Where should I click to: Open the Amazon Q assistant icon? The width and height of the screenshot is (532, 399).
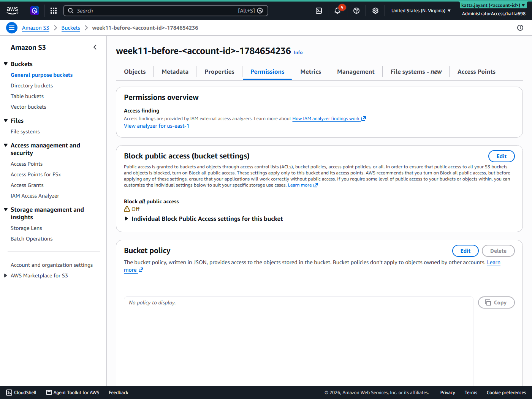(35, 11)
